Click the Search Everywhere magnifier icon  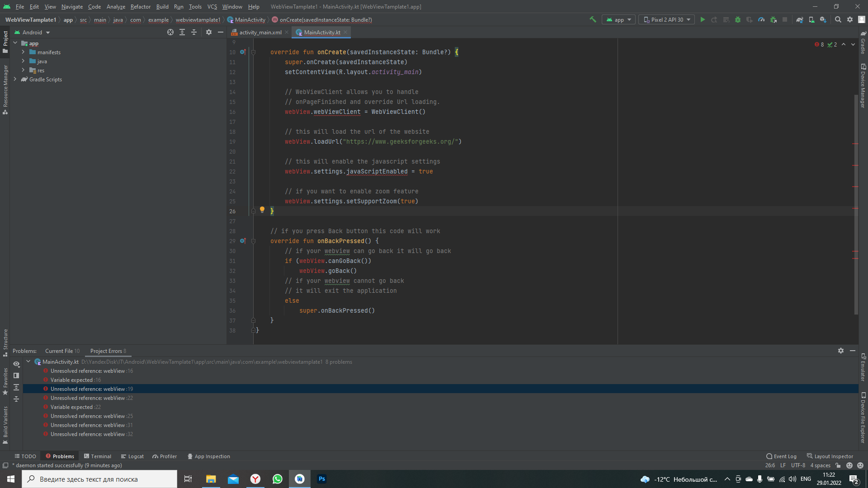pyautogui.click(x=838, y=19)
